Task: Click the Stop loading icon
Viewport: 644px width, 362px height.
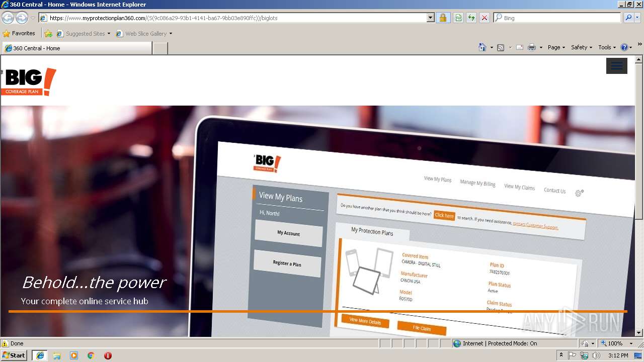Action: pyautogui.click(x=485, y=18)
